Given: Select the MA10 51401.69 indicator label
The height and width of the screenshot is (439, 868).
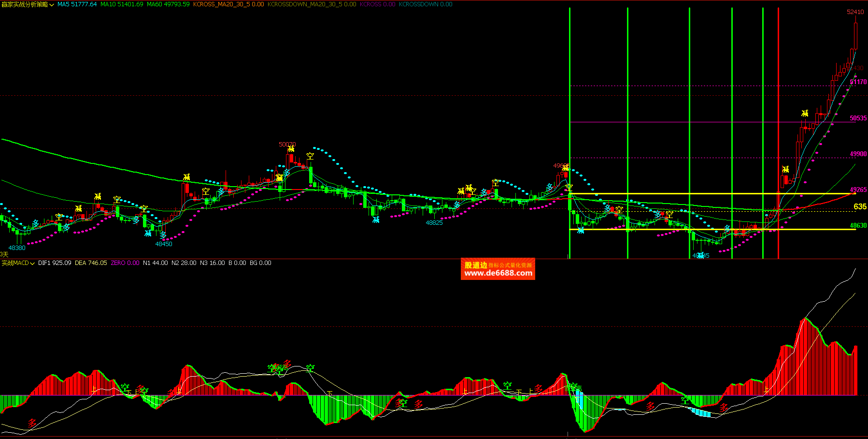Looking at the screenshot, I should pyautogui.click(x=122, y=4).
